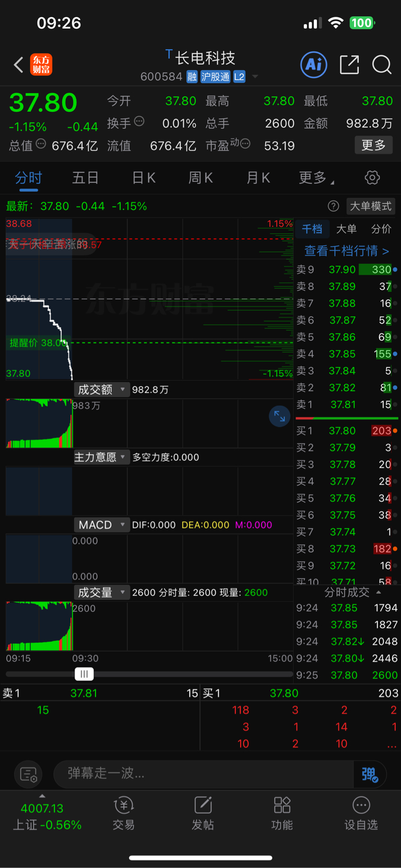Tap the 市盈 info icon
401x868 pixels.
point(245,144)
